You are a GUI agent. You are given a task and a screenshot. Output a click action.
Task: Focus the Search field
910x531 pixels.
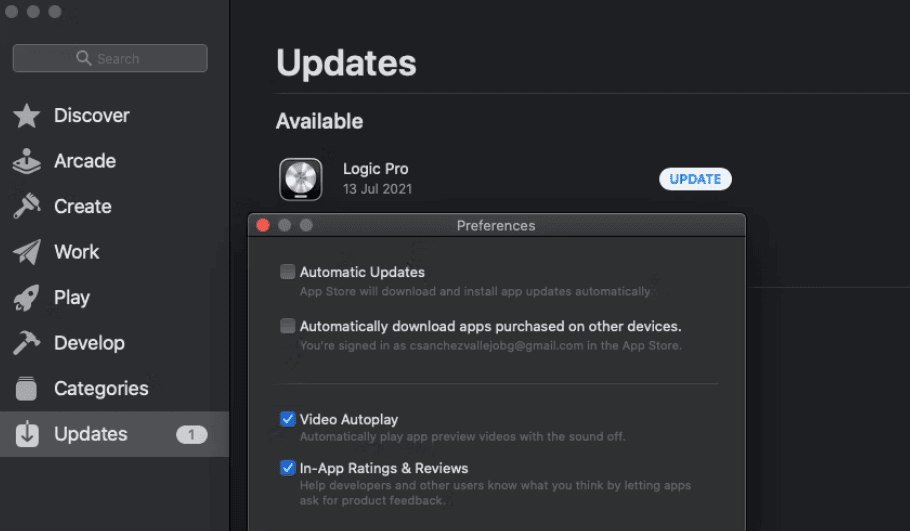110,58
